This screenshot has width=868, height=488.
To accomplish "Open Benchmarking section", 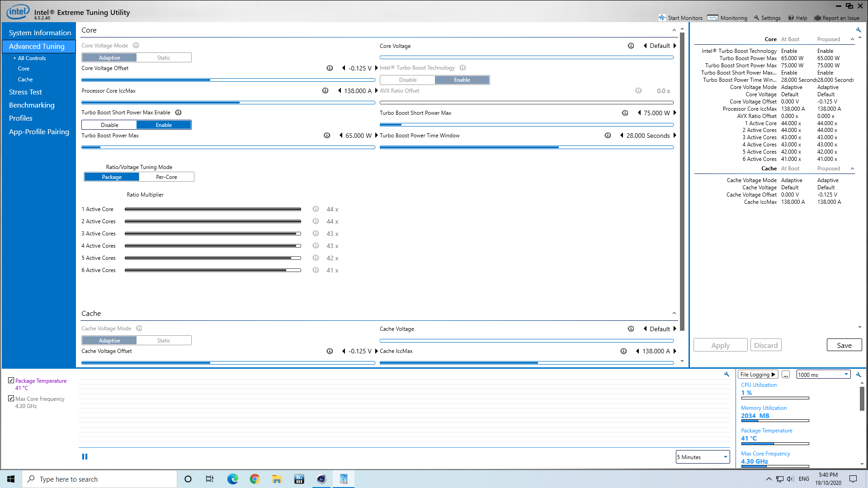I will pos(32,105).
